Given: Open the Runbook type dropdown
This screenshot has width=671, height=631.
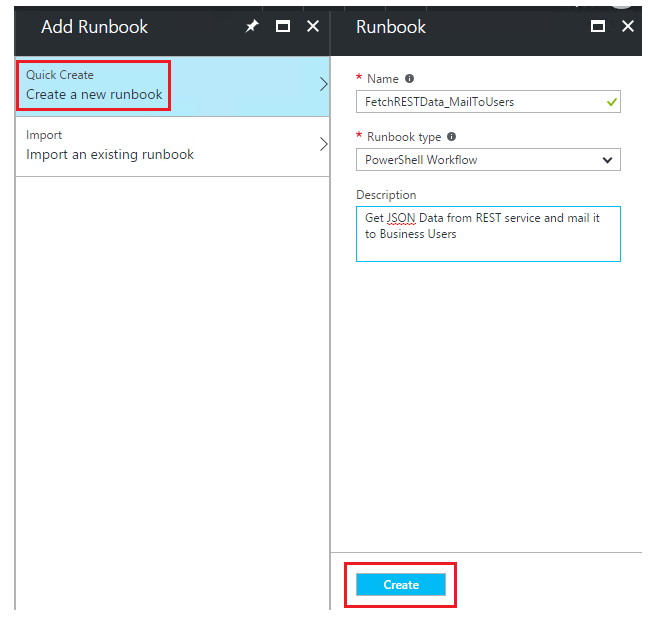Looking at the screenshot, I should tap(488, 160).
